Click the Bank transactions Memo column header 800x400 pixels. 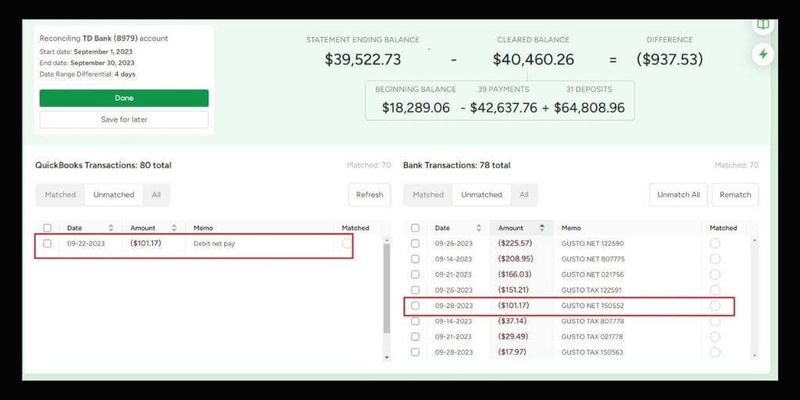coord(571,228)
